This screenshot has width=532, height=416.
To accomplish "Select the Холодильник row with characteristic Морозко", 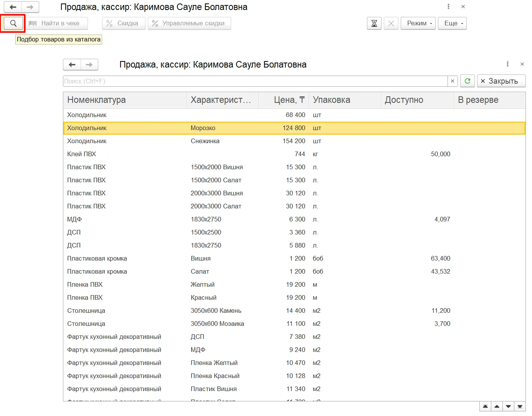I will point(294,128).
